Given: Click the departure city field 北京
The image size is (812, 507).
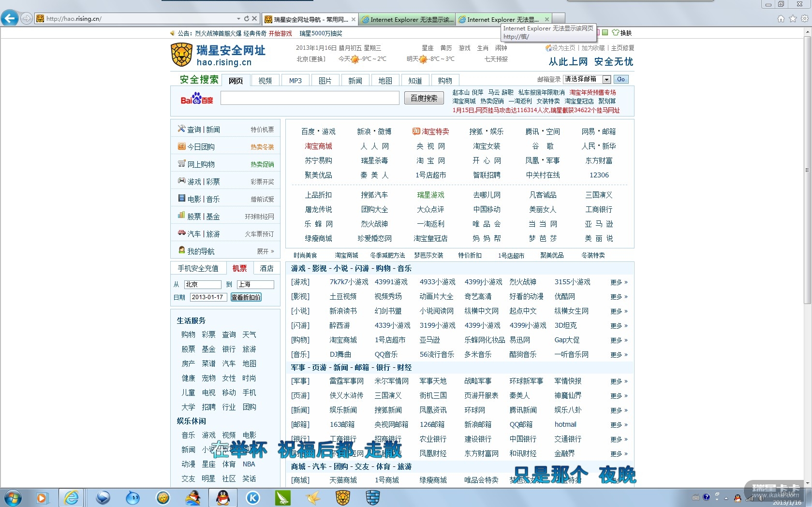Looking at the screenshot, I should 203,284.
